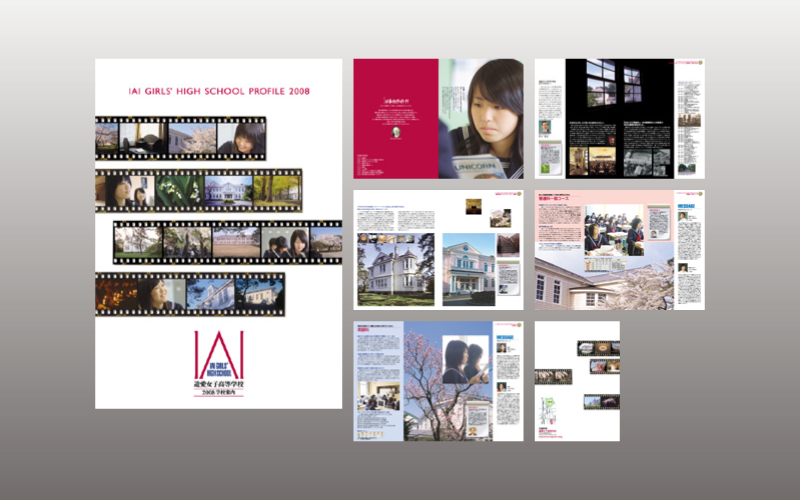This screenshot has width=800, height=500.
Task: Select the bottom filmstrip on the cover
Action: (x=190, y=293)
